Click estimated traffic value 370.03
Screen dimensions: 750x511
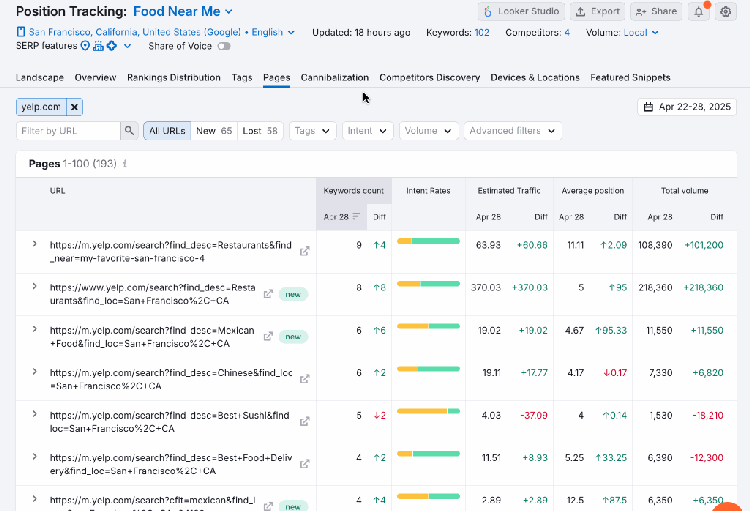(485, 288)
